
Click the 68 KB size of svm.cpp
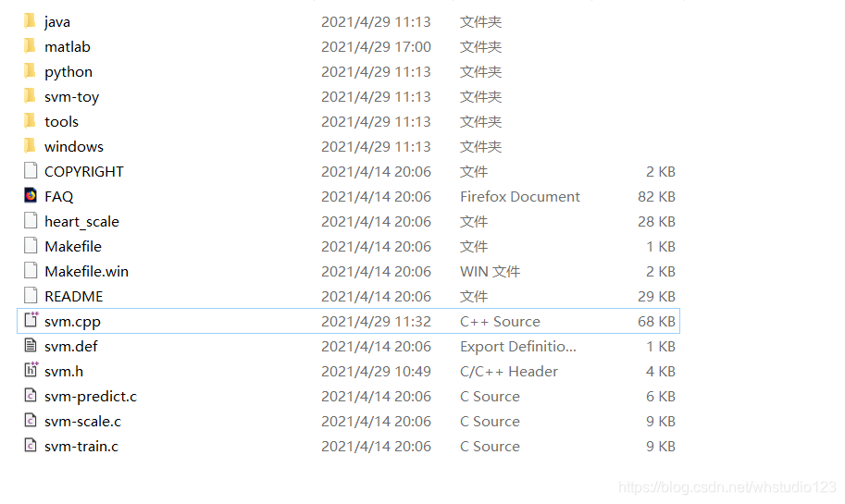pos(656,322)
